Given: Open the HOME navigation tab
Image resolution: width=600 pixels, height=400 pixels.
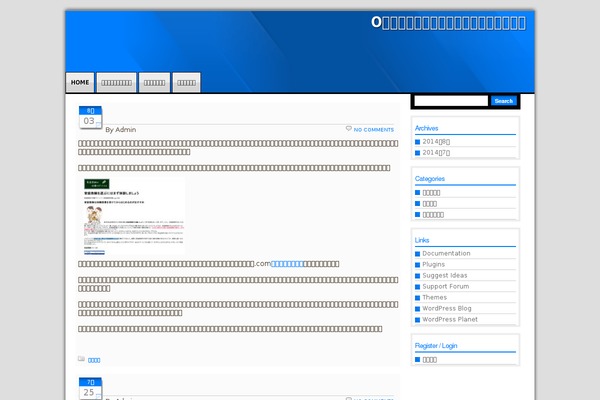Looking at the screenshot, I should coord(80,82).
